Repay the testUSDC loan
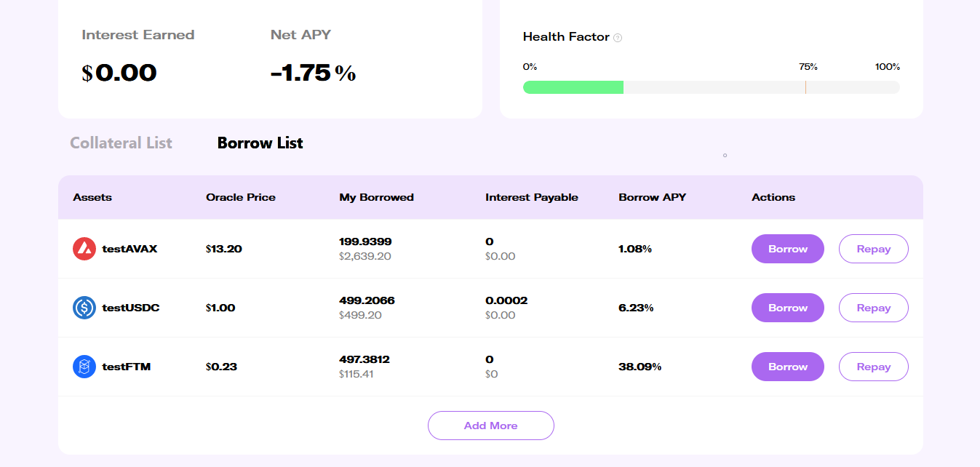 873,308
